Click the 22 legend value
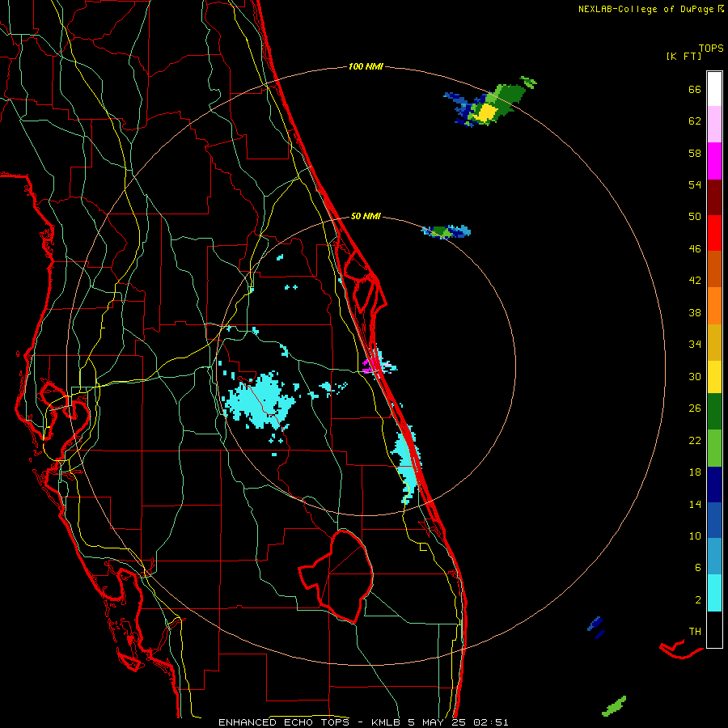728x728 pixels. tap(695, 440)
